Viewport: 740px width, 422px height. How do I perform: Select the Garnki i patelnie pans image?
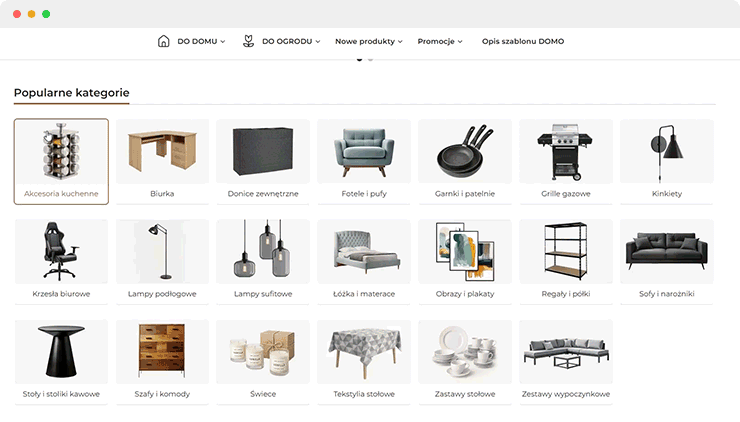[465, 152]
